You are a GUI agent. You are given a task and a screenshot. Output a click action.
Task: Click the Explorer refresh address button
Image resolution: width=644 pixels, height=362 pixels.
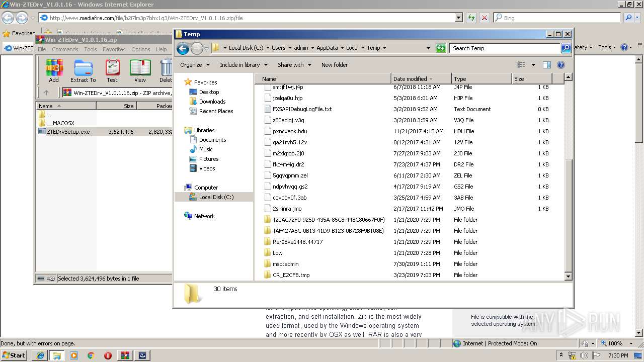click(x=441, y=48)
